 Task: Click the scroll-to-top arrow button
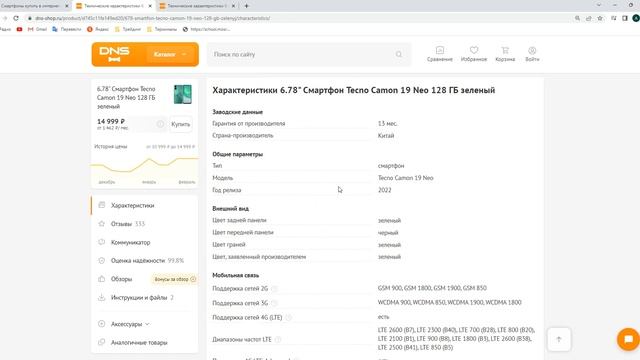coord(559,339)
